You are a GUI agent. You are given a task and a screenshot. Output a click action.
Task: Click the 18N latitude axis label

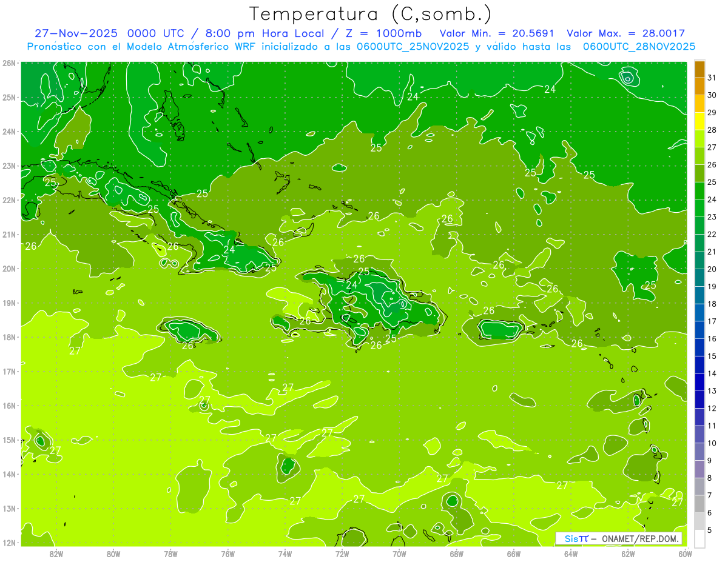[x=9, y=337]
